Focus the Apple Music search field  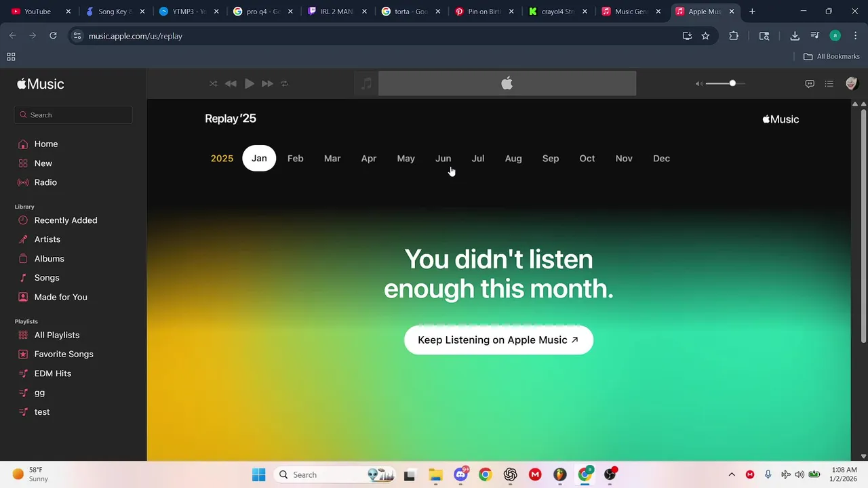[73, 115]
